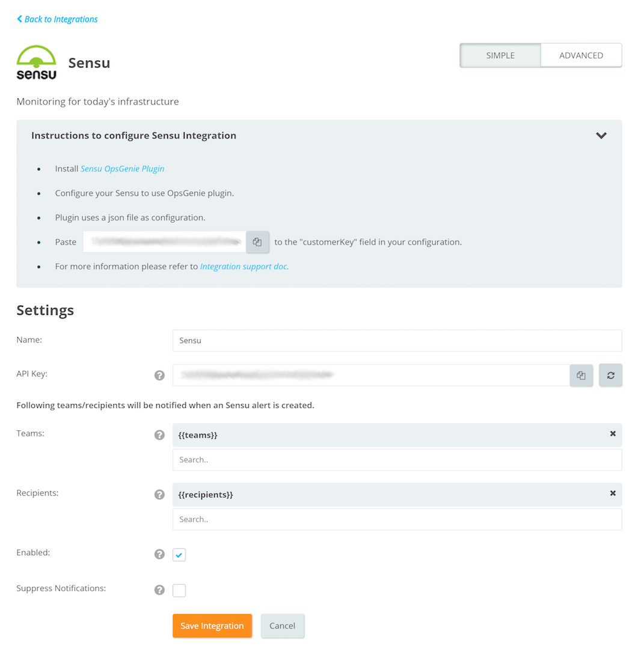
Task: Open help icon next to Enabled
Action: point(159,554)
